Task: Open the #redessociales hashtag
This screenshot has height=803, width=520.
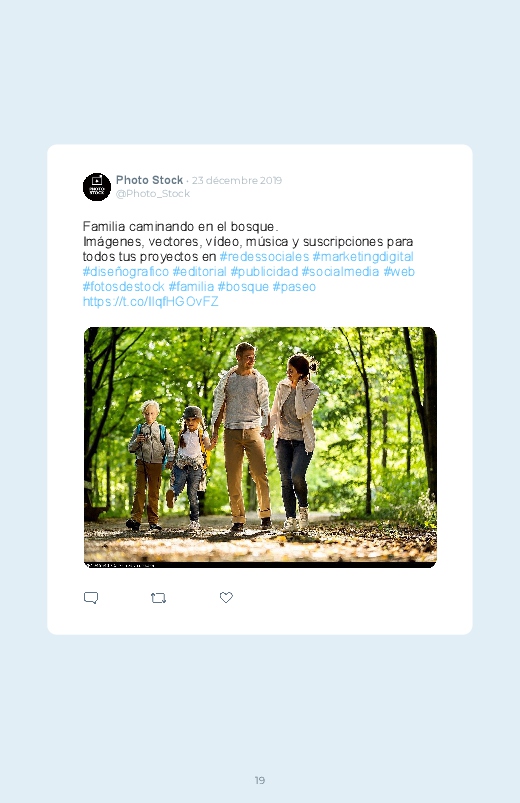Action: 264,257
